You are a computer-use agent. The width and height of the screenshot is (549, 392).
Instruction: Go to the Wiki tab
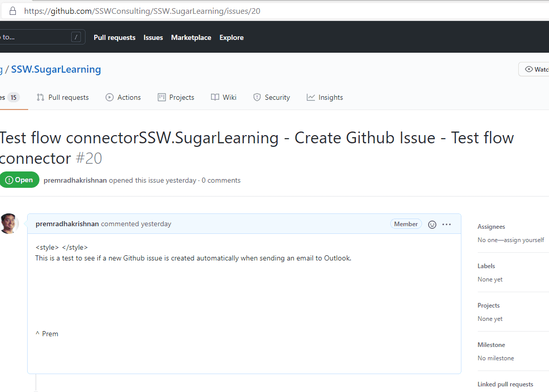pos(223,97)
